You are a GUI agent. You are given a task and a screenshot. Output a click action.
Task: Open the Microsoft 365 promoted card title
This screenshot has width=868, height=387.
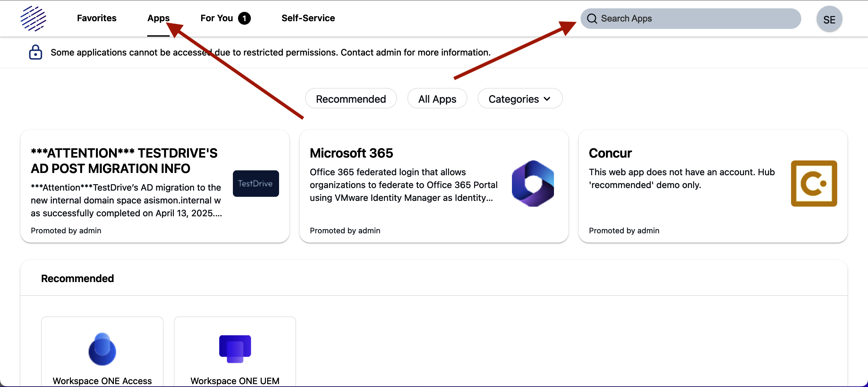(351, 153)
